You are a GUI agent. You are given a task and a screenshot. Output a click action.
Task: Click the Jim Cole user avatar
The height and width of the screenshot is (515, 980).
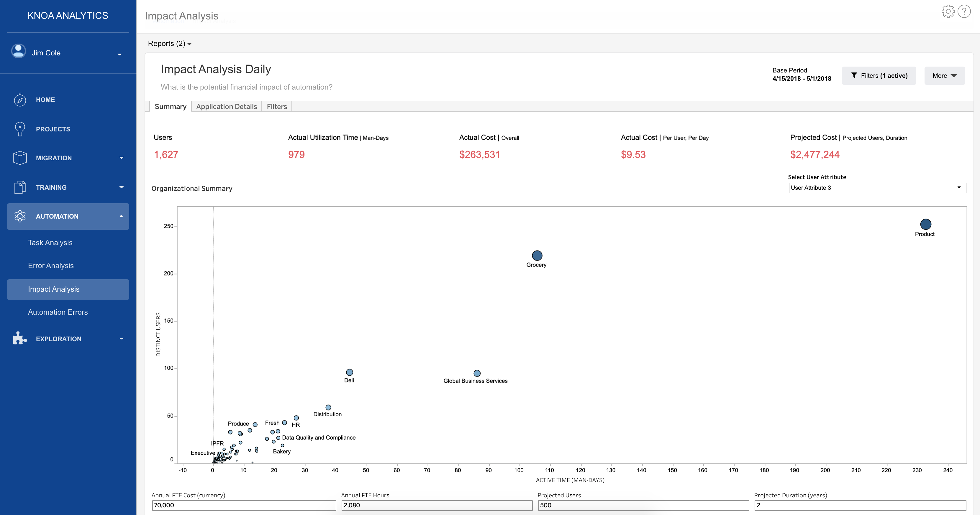18,51
